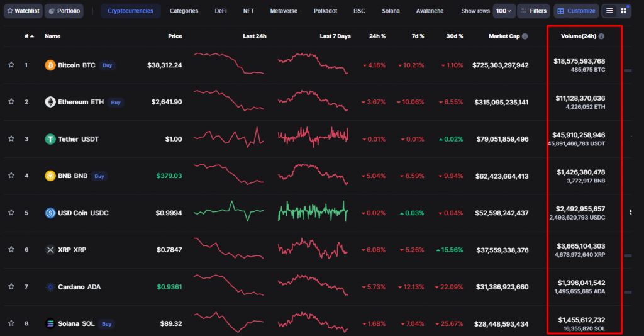Sort by Volume(24h) column header
This screenshot has width=644, height=336.
(x=579, y=36)
